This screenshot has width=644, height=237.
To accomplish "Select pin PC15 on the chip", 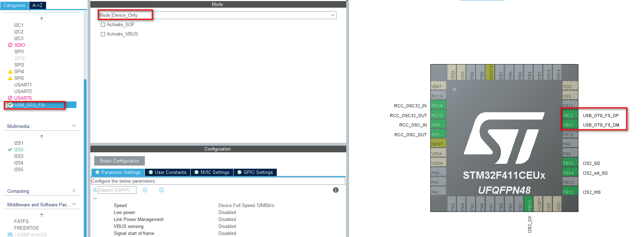I will click(438, 115).
